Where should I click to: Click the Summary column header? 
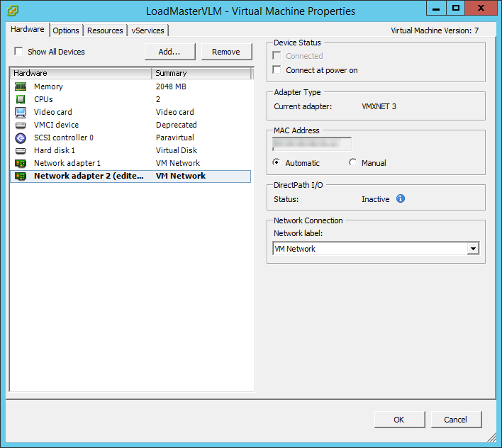201,73
